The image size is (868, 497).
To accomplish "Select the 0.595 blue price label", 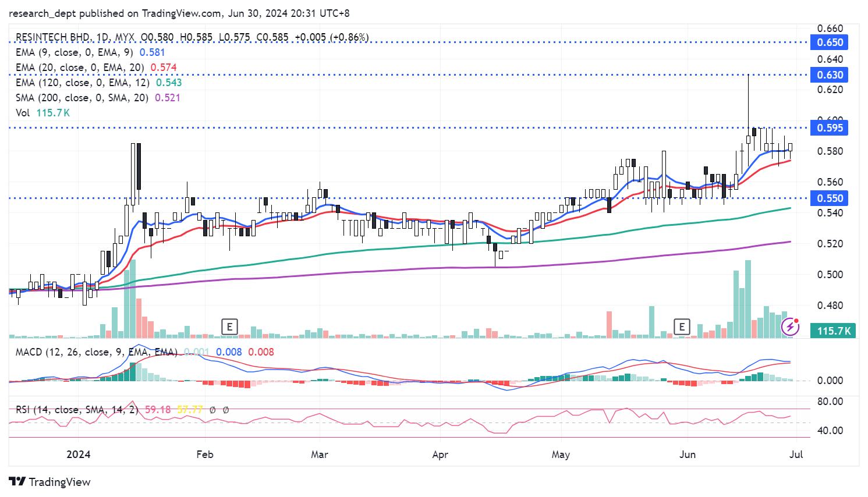I will click(x=830, y=128).
